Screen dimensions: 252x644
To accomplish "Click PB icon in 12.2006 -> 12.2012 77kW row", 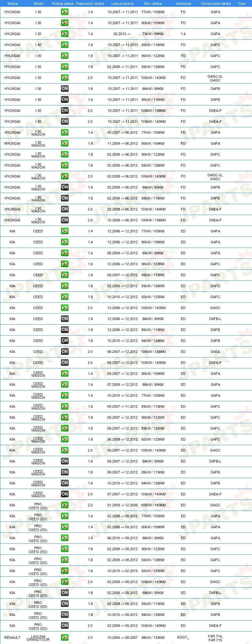I will point(65,231).
